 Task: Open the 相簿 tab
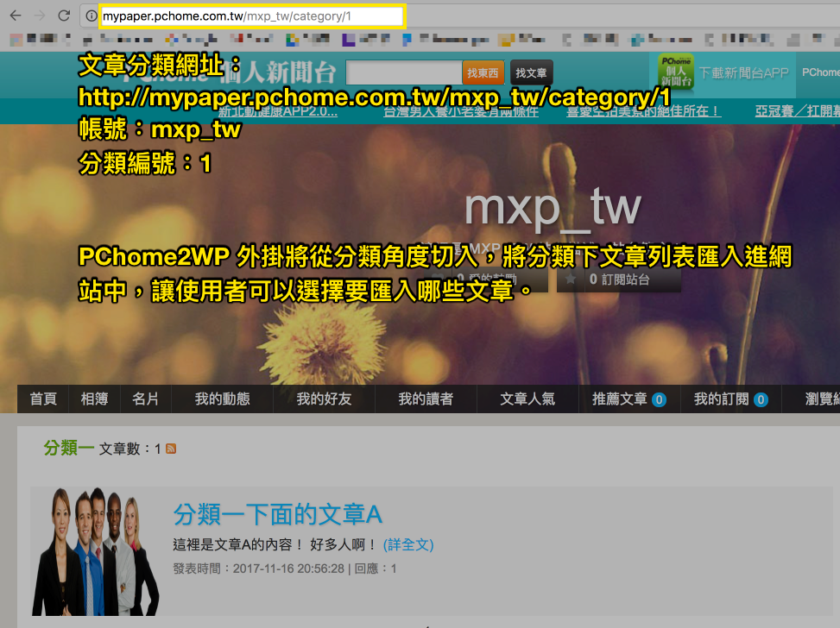94,399
